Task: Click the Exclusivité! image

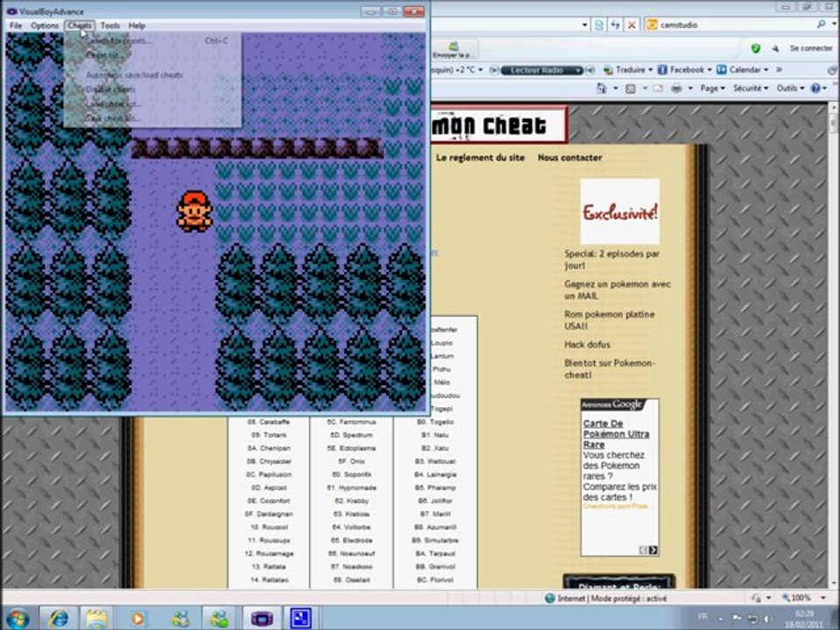Action: pos(619,212)
